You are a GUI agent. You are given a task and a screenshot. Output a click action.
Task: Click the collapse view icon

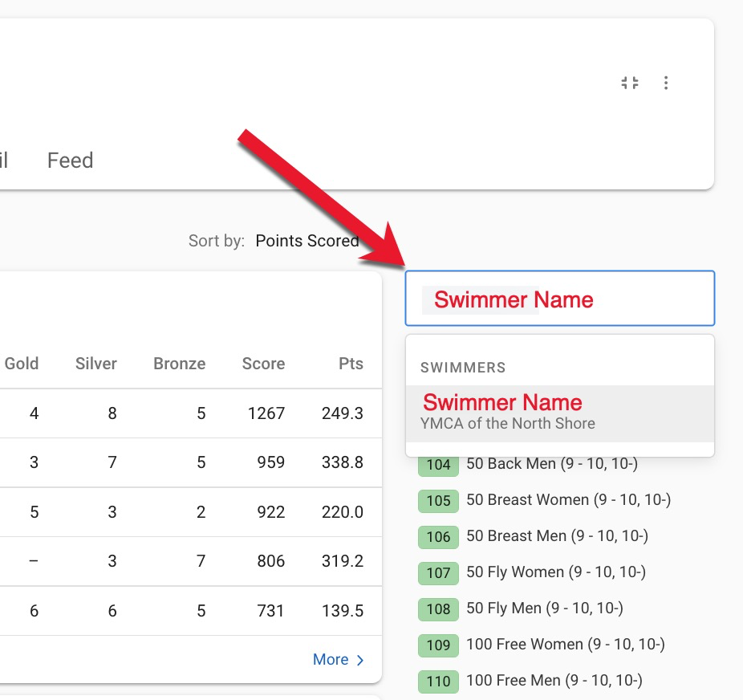(630, 83)
